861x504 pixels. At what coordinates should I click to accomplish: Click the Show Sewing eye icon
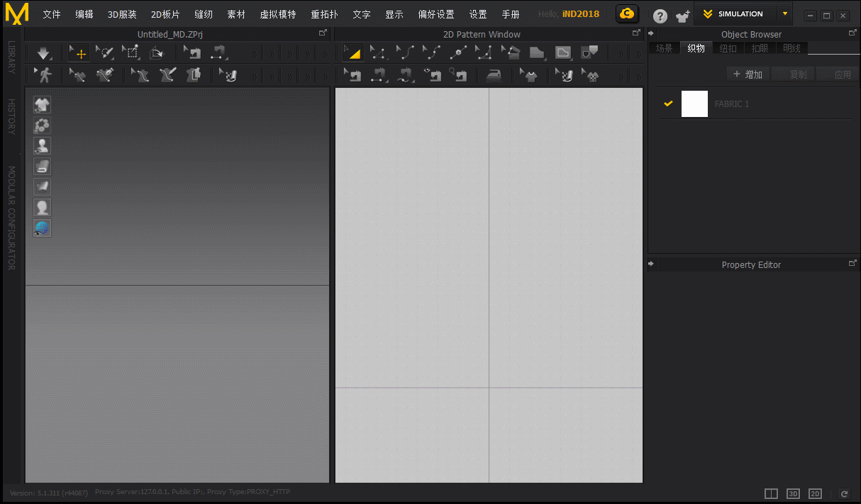432,75
